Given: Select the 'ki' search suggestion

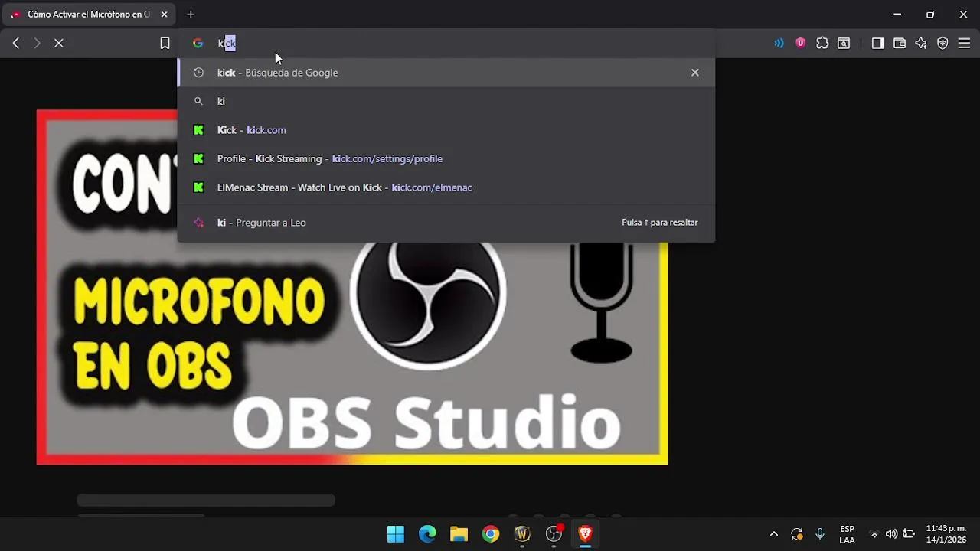Looking at the screenshot, I should coord(446,101).
